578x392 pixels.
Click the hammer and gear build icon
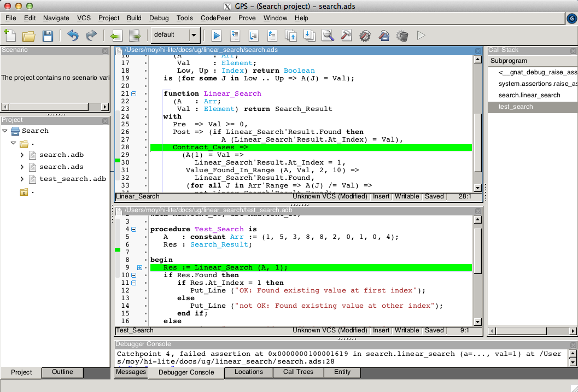(365, 36)
